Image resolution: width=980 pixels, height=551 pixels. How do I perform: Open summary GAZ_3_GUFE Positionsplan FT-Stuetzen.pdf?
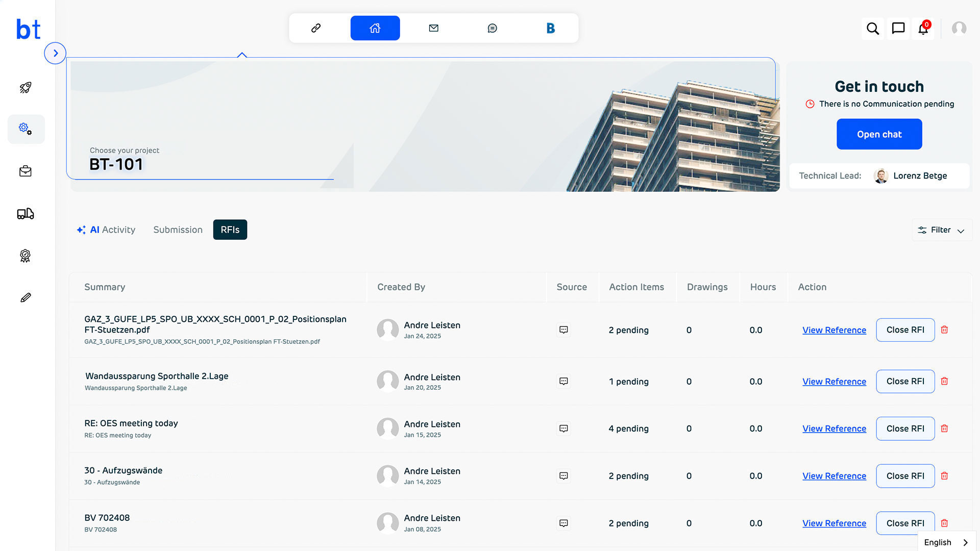click(x=215, y=324)
